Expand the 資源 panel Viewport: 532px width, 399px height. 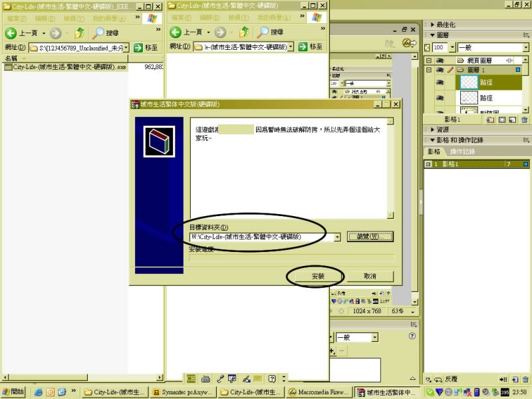432,130
